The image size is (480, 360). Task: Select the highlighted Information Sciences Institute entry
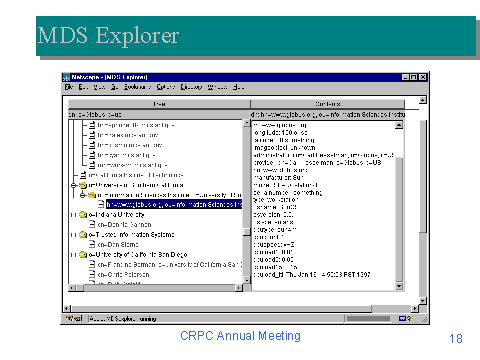tap(174, 204)
